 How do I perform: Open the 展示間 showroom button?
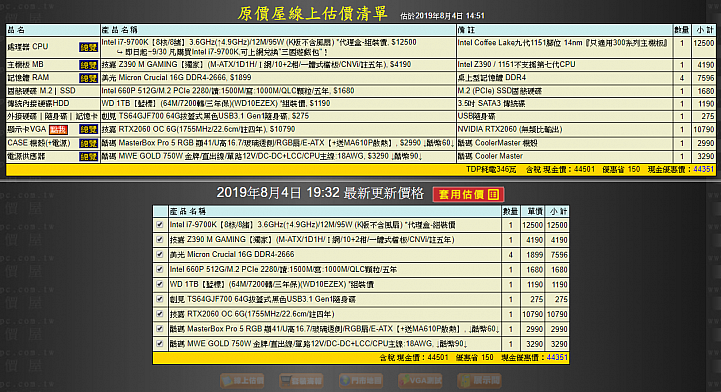480,381
